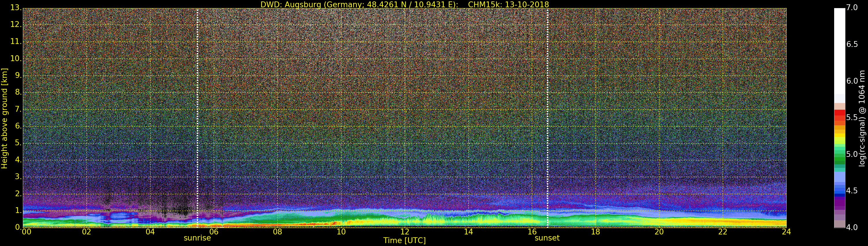This screenshot has width=868, height=246.
Task: Click the '20' hour tick on time axis
Action: pyautogui.click(x=659, y=232)
